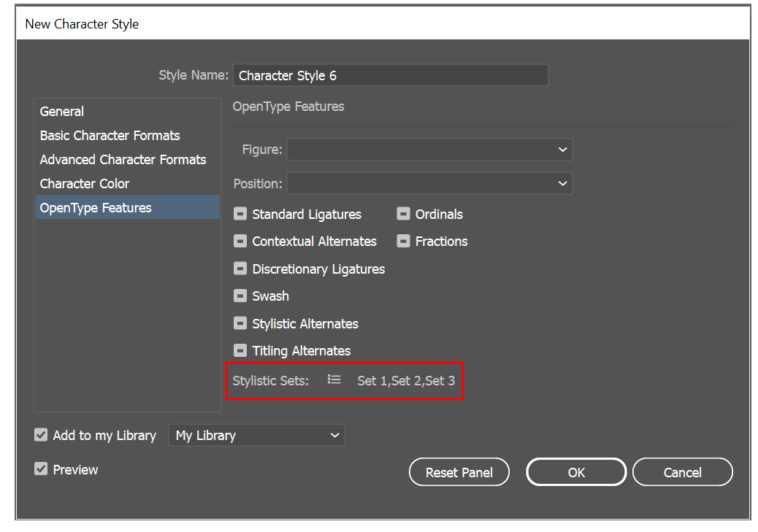Enable Standard Ligatures

[240, 213]
